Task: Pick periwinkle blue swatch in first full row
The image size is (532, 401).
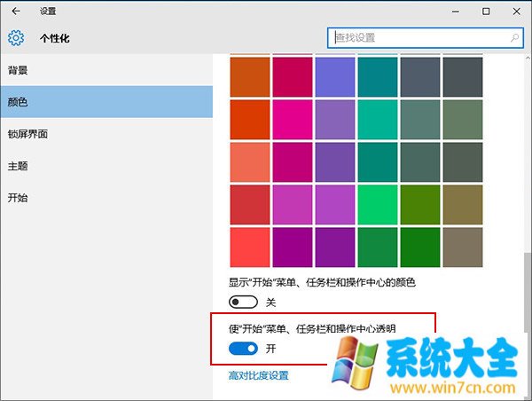Action: [x=335, y=77]
